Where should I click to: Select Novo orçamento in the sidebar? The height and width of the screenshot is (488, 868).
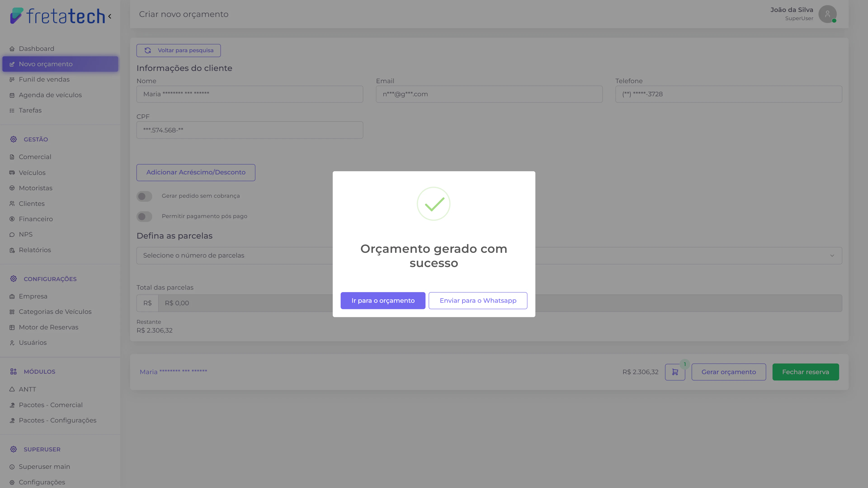[45, 64]
